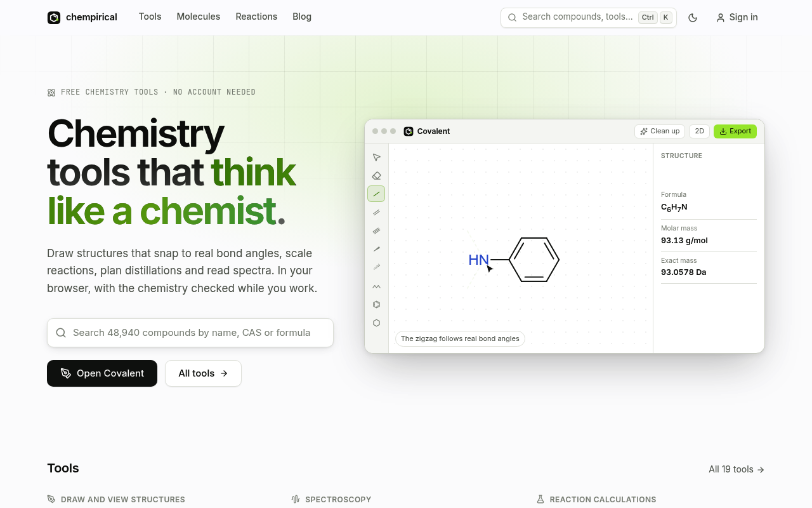Click the molar mass 93.13 g/mol
The height and width of the screenshot is (508, 812).
[x=684, y=241]
